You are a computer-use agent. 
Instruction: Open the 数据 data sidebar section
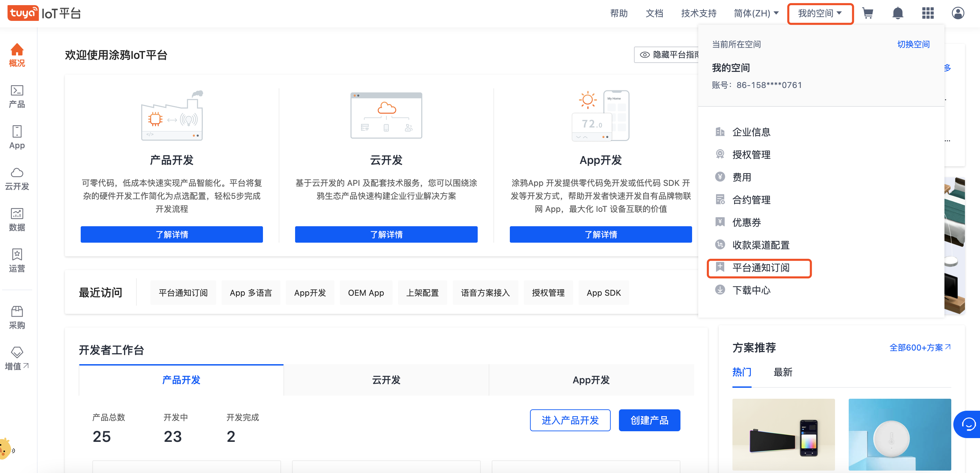(x=17, y=220)
